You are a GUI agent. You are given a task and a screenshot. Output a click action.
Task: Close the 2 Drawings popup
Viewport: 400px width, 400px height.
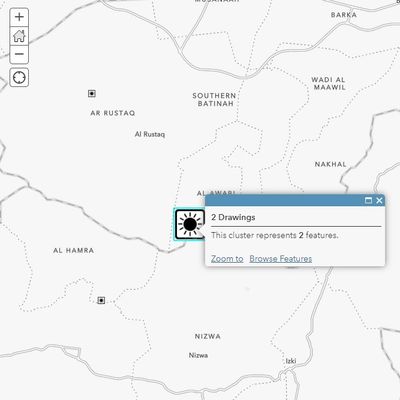point(379,200)
